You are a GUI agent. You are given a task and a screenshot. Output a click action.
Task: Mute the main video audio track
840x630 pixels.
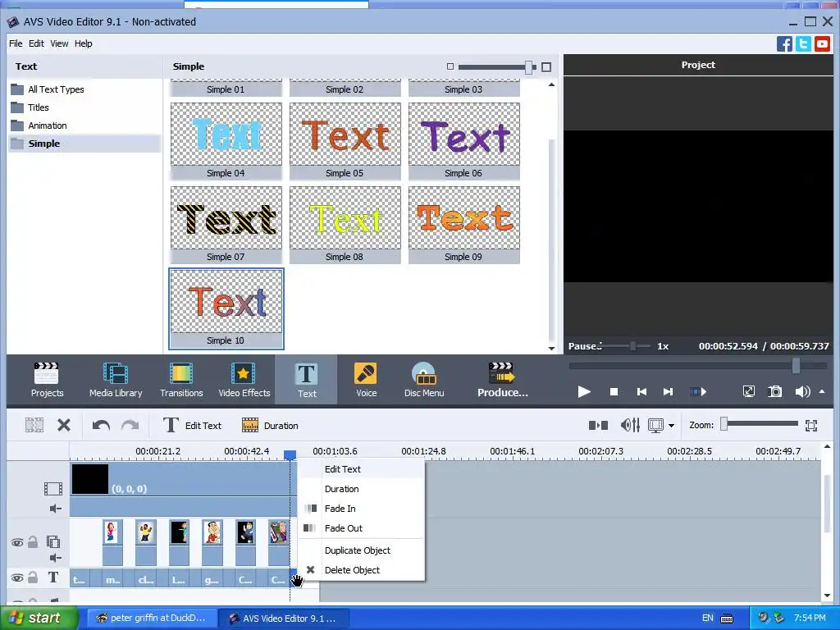click(x=55, y=509)
